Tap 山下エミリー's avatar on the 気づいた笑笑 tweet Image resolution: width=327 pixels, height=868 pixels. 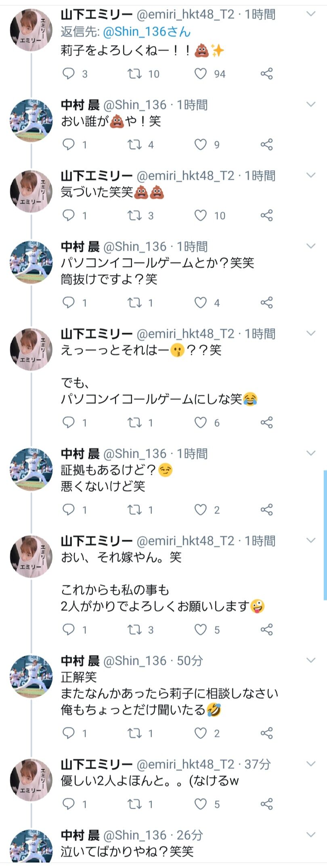pyautogui.click(x=31, y=191)
